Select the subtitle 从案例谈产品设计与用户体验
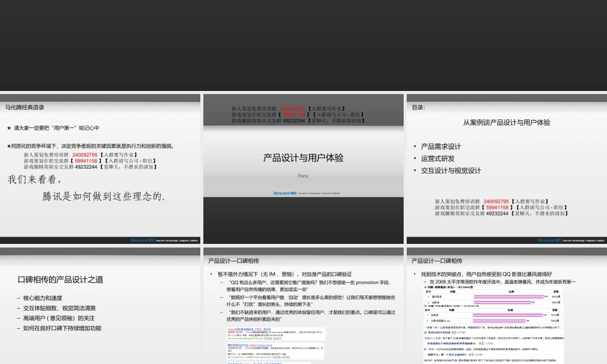The image size is (607, 364). pyautogui.click(x=506, y=123)
